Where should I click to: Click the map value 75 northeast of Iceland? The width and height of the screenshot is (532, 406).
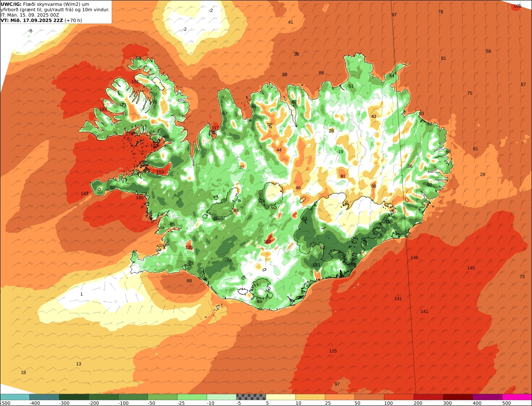470,93
